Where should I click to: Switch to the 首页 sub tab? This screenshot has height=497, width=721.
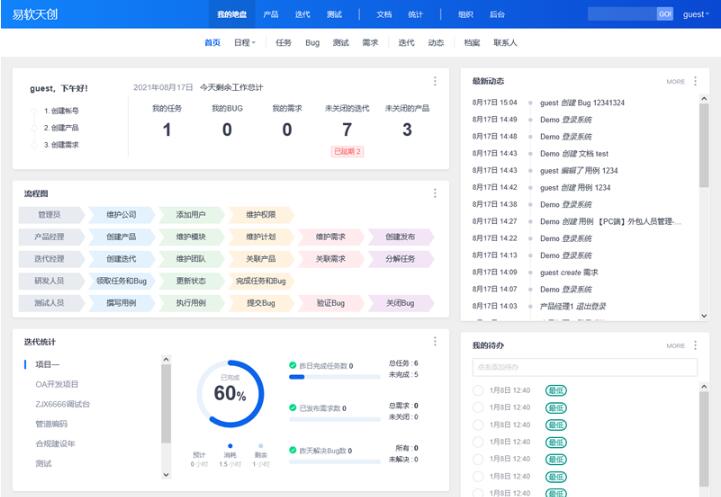tap(212, 43)
